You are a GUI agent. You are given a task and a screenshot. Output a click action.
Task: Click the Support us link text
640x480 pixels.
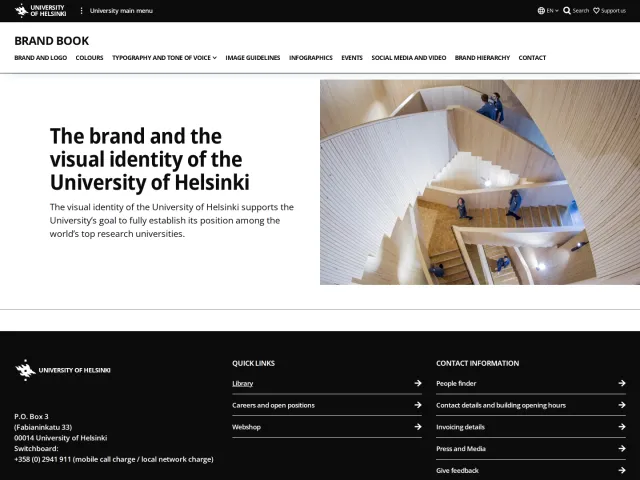pos(613,11)
